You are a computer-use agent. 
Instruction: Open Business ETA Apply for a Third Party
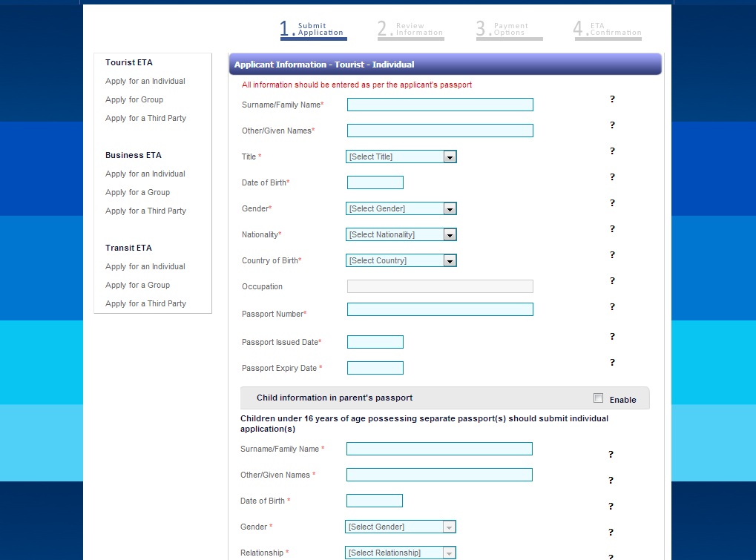(x=145, y=211)
